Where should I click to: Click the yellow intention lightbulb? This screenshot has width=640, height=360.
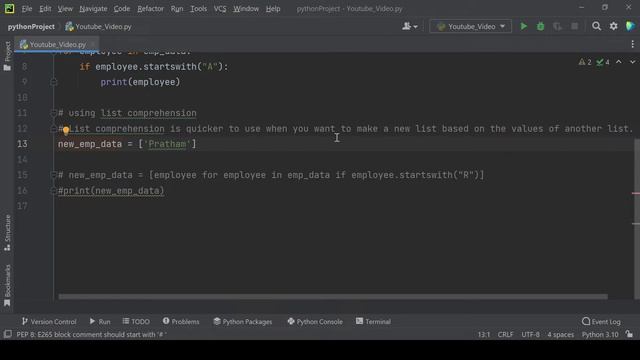pyautogui.click(x=66, y=131)
